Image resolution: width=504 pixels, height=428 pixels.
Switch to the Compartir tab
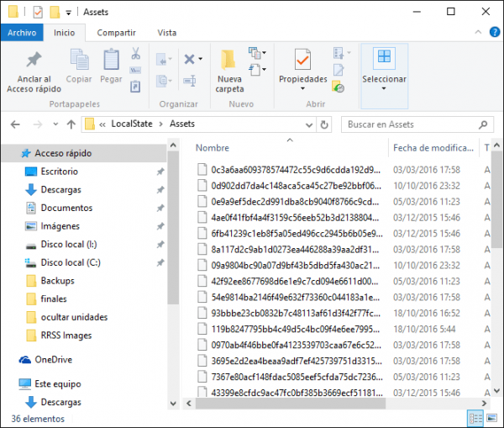click(117, 33)
